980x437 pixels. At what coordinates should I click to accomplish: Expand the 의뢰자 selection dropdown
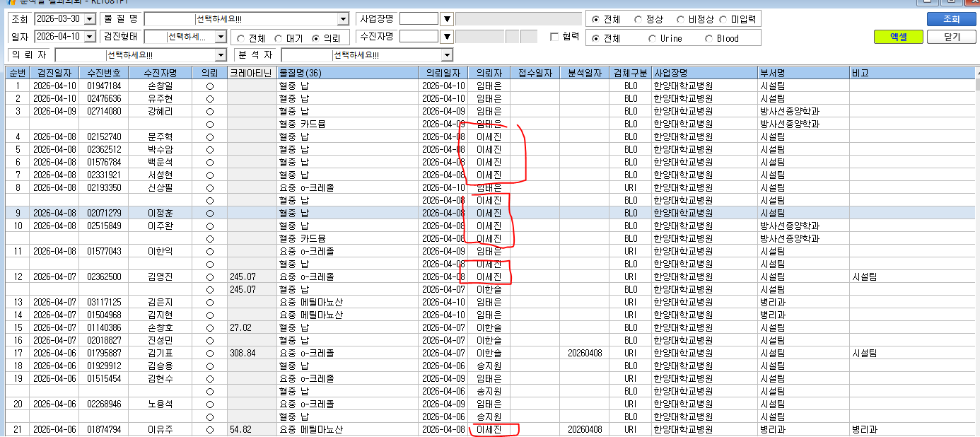point(220,55)
